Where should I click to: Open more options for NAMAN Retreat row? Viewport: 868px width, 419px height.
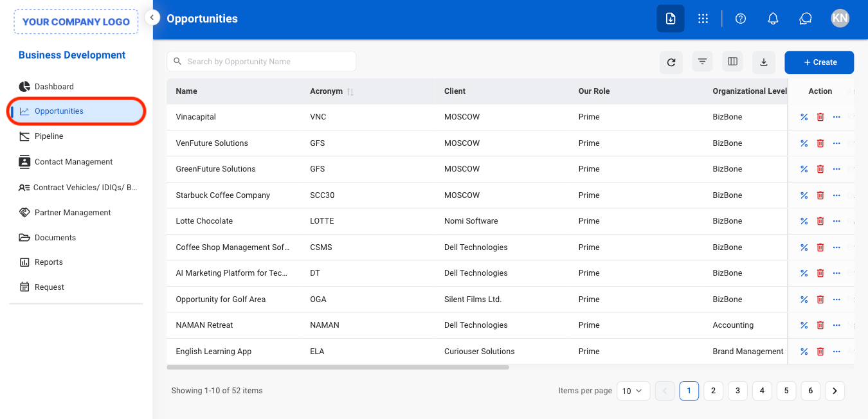(x=836, y=325)
